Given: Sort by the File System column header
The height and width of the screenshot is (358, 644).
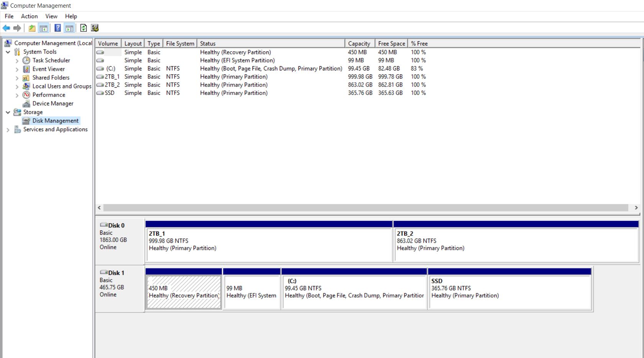Looking at the screenshot, I should point(180,43).
